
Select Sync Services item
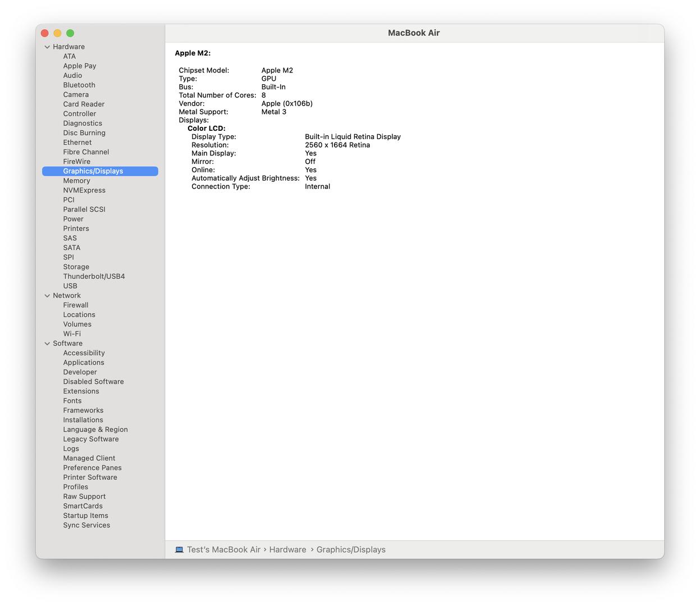tap(86, 525)
